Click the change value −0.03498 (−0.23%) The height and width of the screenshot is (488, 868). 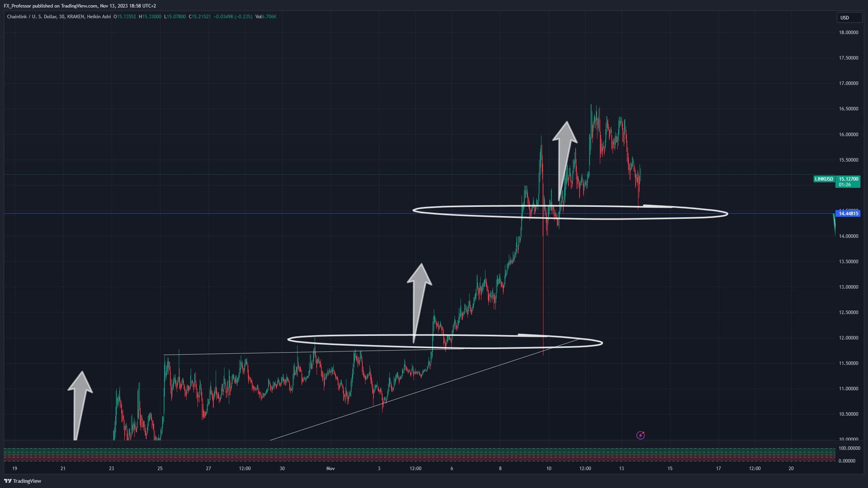pyautogui.click(x=233, y=17)
